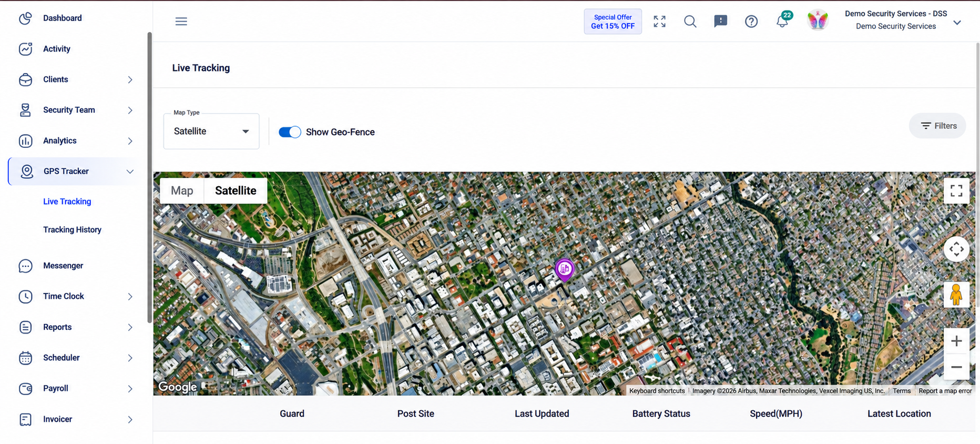Screen dimensions: 980x444
Task: Open the feedback chat bubble icon
Action: [720, 21]
